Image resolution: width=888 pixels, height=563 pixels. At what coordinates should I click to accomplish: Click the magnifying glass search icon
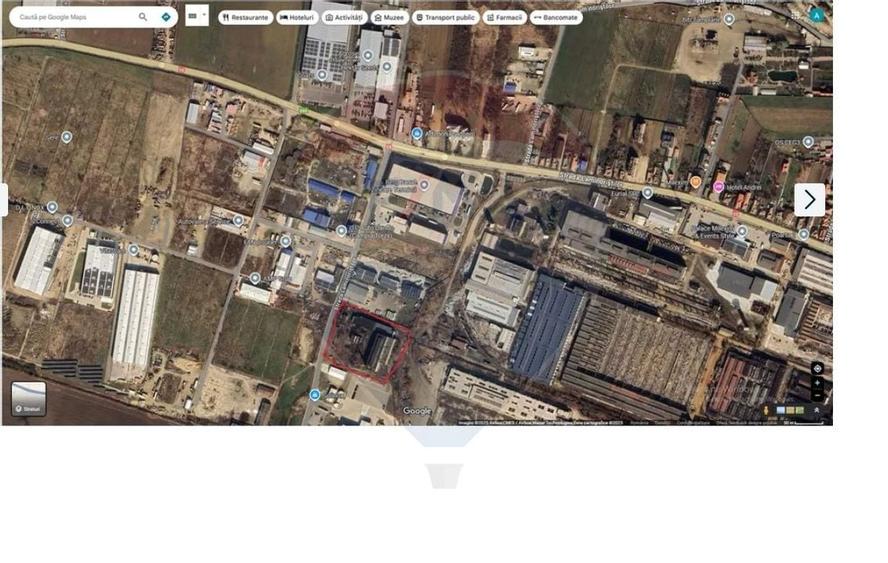coord(143,17)
